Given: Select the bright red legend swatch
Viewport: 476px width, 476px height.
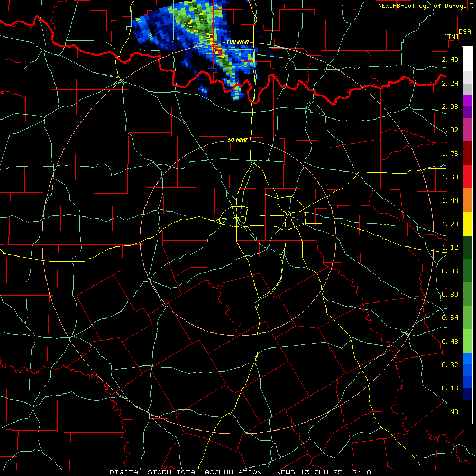Looking at the screenshot, I should click(467, 177).
